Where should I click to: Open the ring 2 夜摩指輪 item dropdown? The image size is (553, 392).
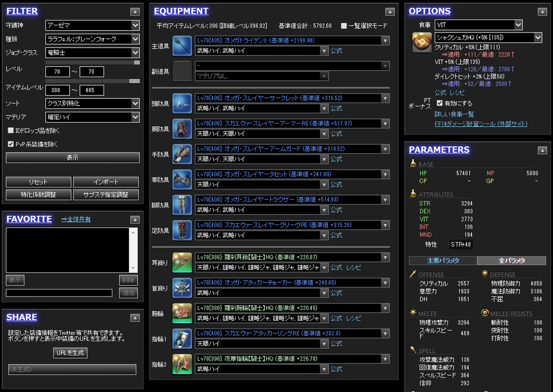(292, 359)
